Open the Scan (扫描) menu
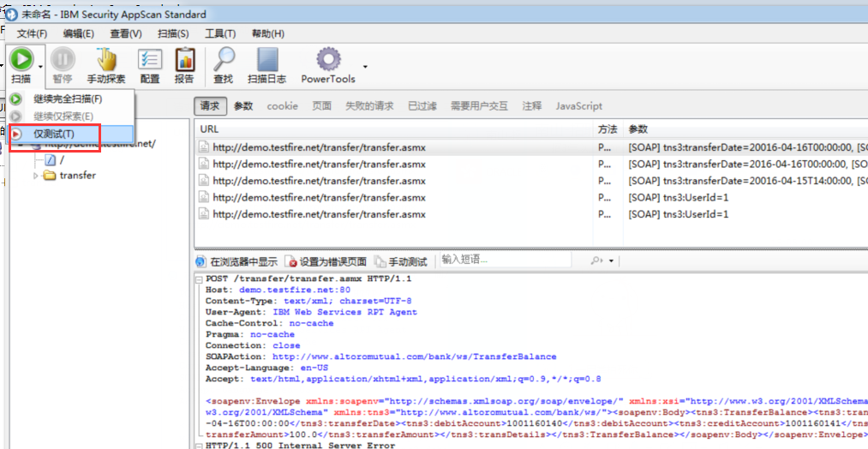This screenshot has width=868, height=449. tap(173, 33)
